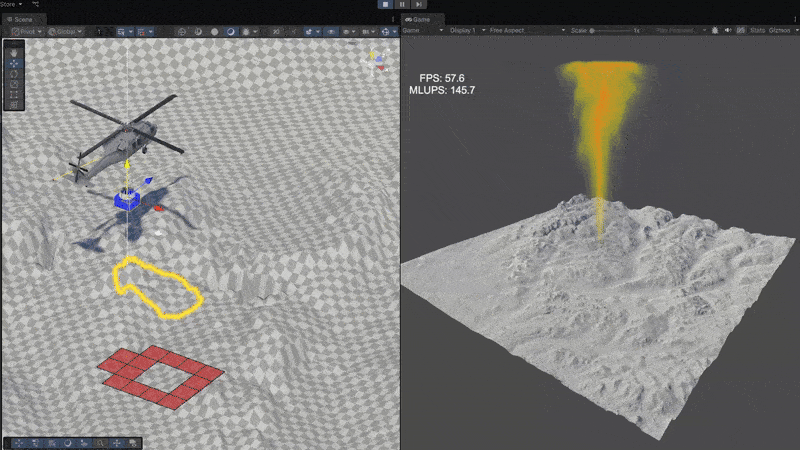
Task: Toggle the Stats overlay button
Action: [x=757, y=31]
